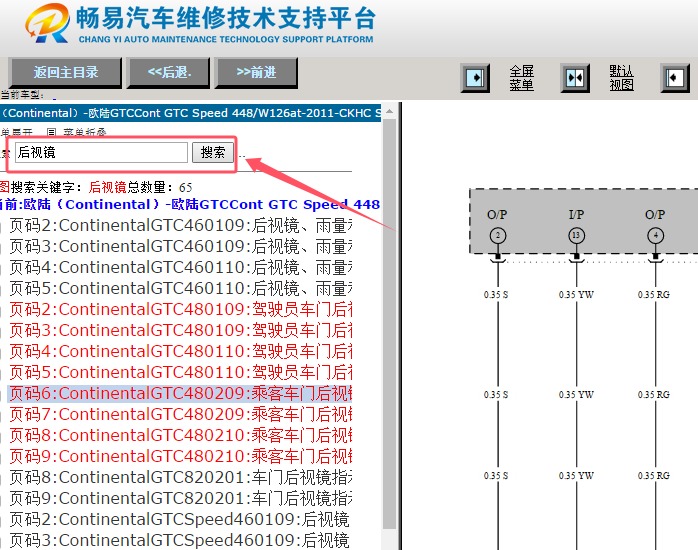698x550 pixels.
Task: Click the left panel vertical scrollbar track
Action: [389, 324]
